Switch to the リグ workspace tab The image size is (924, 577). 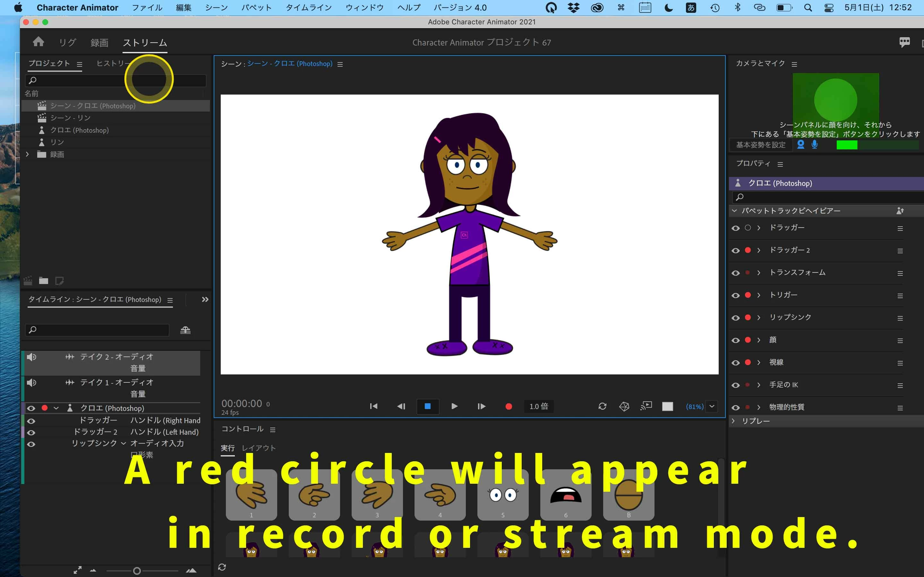pos(67,42)
